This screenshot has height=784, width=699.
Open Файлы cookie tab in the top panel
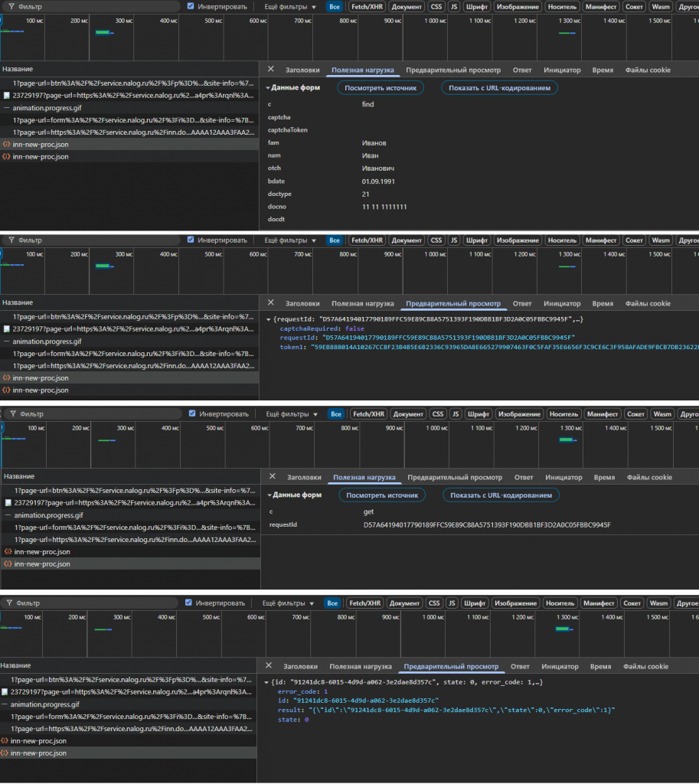tap(648, 70)
